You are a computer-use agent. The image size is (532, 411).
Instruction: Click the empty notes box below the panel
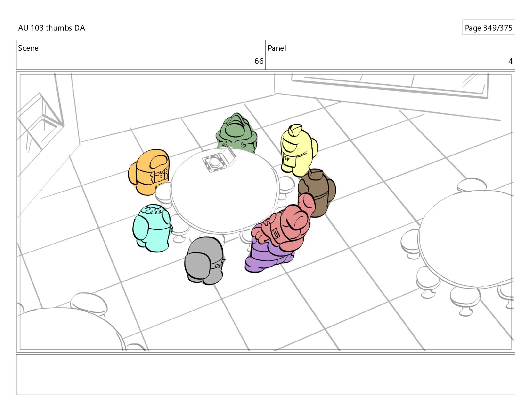pos(265,374)
